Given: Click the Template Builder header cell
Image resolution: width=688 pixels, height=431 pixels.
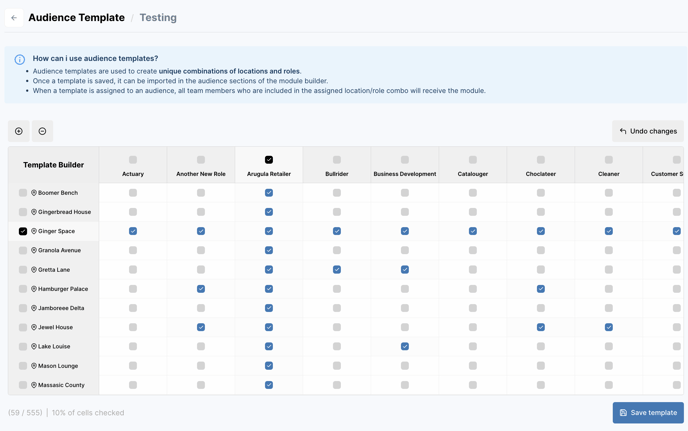Looking at the screenshot, I should 53,165.
